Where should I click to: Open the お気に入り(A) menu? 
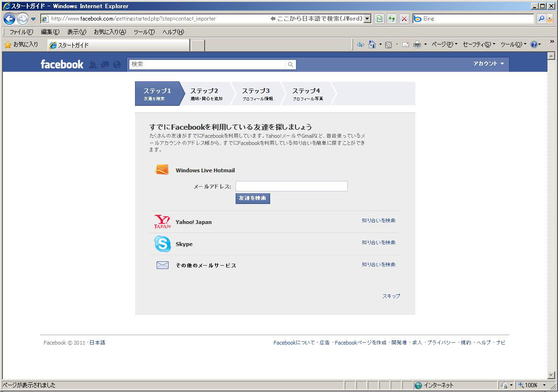pyautogui.click(x=110, y=32)
